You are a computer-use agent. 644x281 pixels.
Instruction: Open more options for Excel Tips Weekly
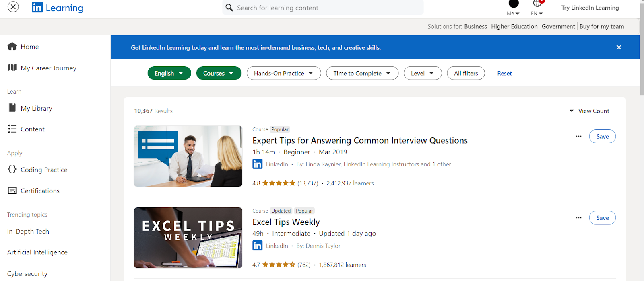[578, 218]
